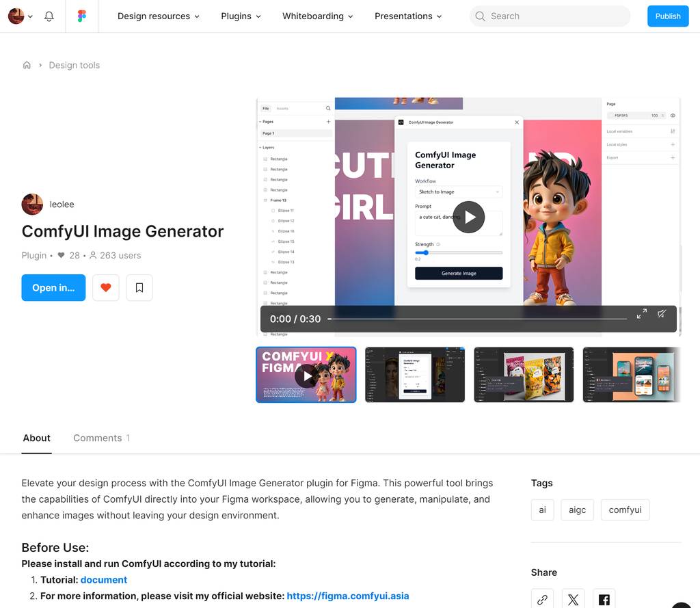This screenshot has width=700, height=608.
Task: Play the main preview video
Action: coord(469,217)
